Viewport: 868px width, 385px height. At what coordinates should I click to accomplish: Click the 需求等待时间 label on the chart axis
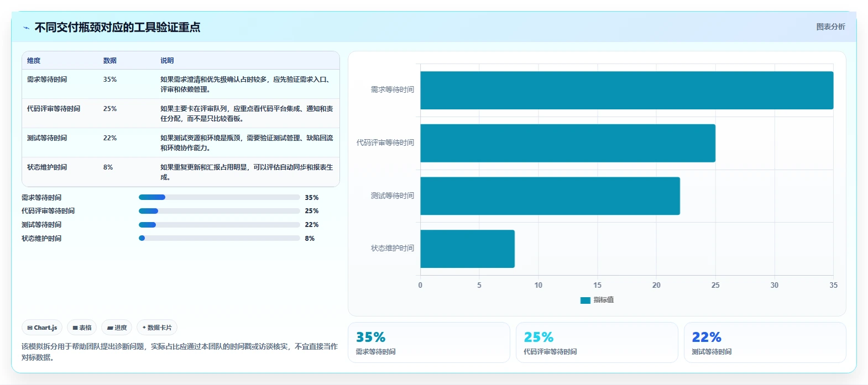(x=393, y=89)
